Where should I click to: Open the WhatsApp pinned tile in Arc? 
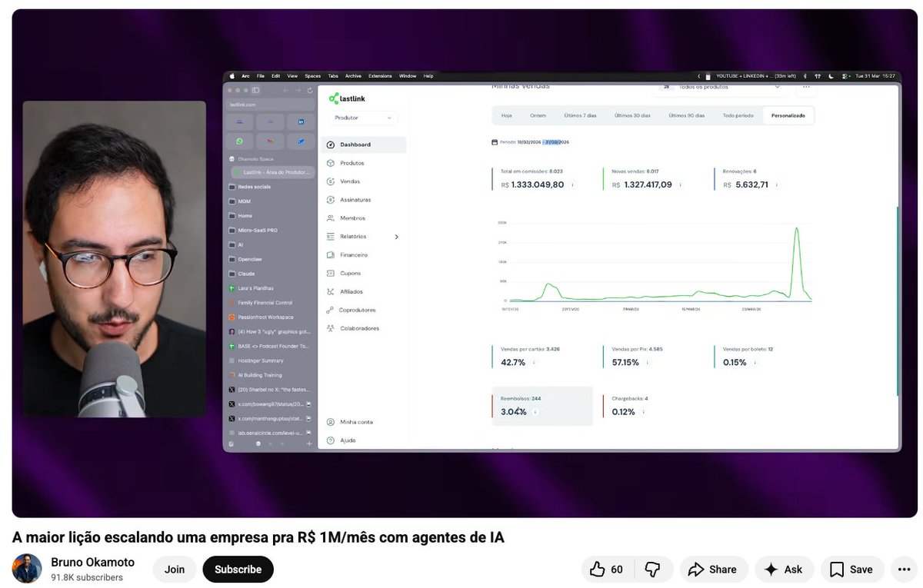[x=240, y=141]
